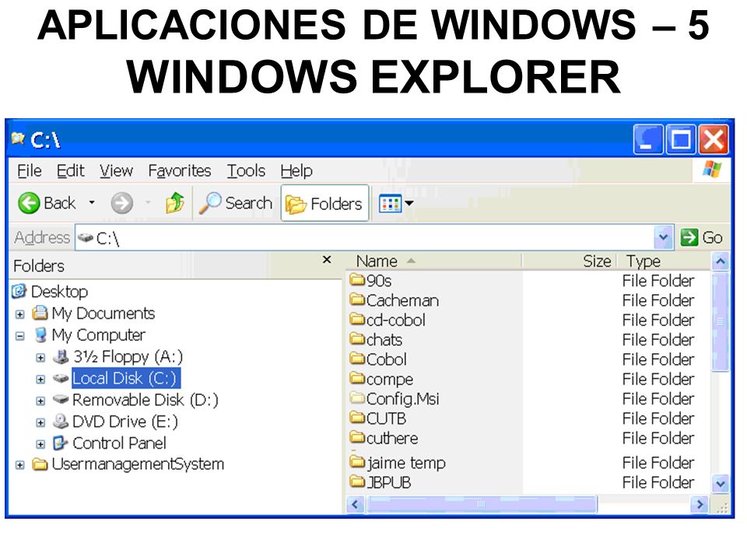Viewport: 747px width, 560px height.
Task: Click the UsermanagementSystem folder icon
Action: (40, 464)
